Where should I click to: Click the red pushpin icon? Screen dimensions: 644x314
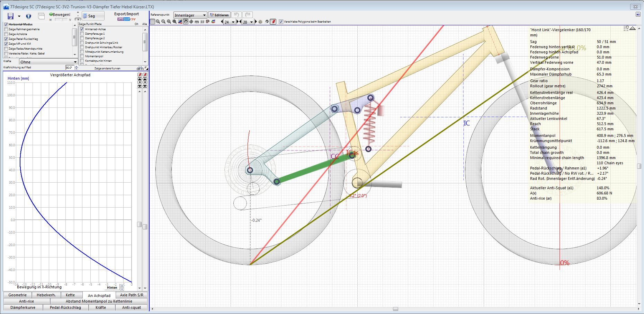(273, 21)
